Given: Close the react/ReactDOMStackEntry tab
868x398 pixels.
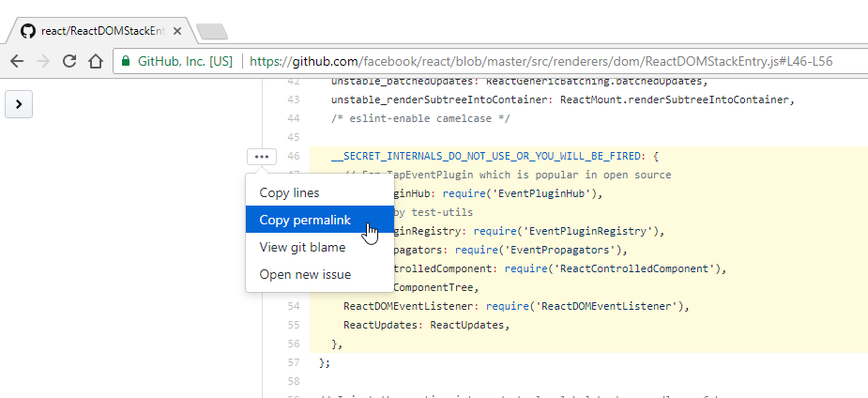Looking at the screenshot, I should point(177,32).
